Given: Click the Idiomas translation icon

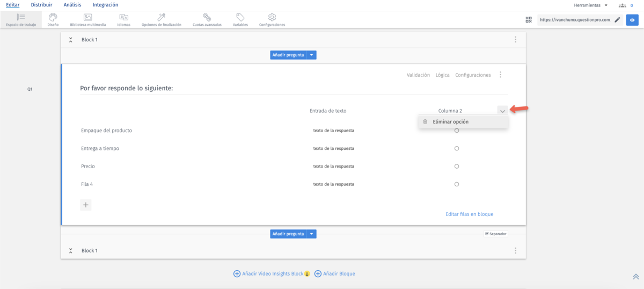Looking at the screenshot, I should click(123, 18).
